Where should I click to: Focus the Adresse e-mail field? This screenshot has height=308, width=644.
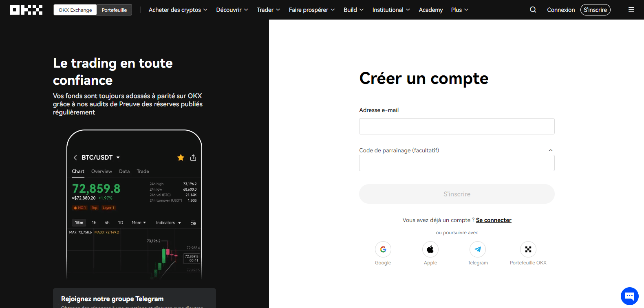coord(457,126)
